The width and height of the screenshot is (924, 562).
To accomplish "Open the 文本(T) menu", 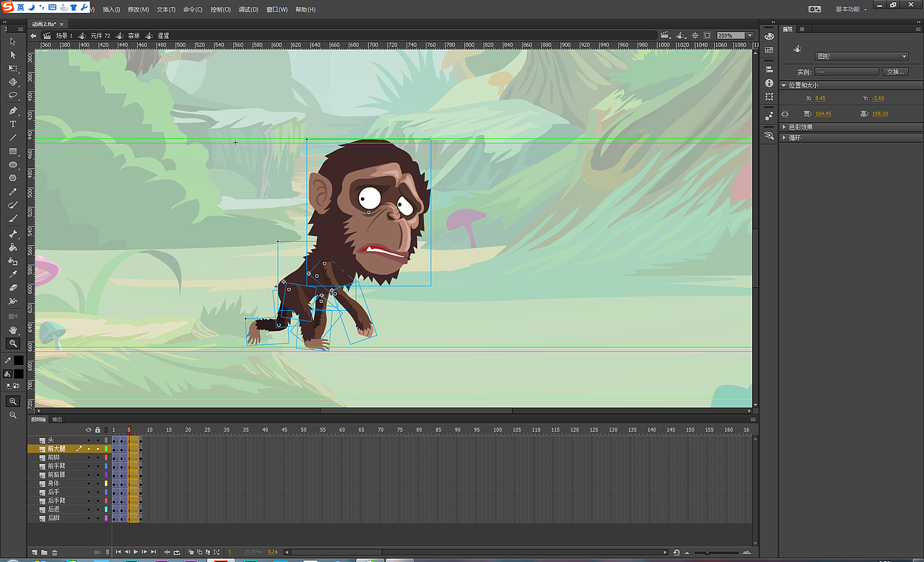I will [x=166, y=10].
